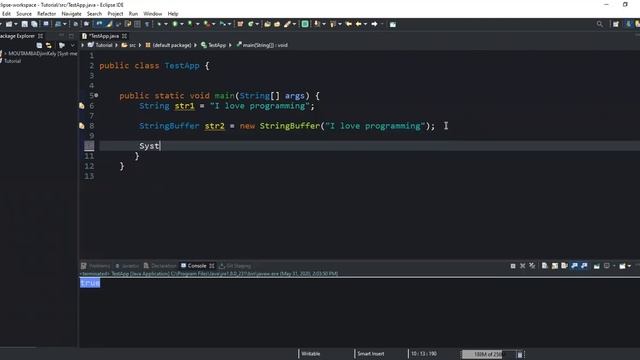Click the warning marker on line 6

[x=82, y=106]
